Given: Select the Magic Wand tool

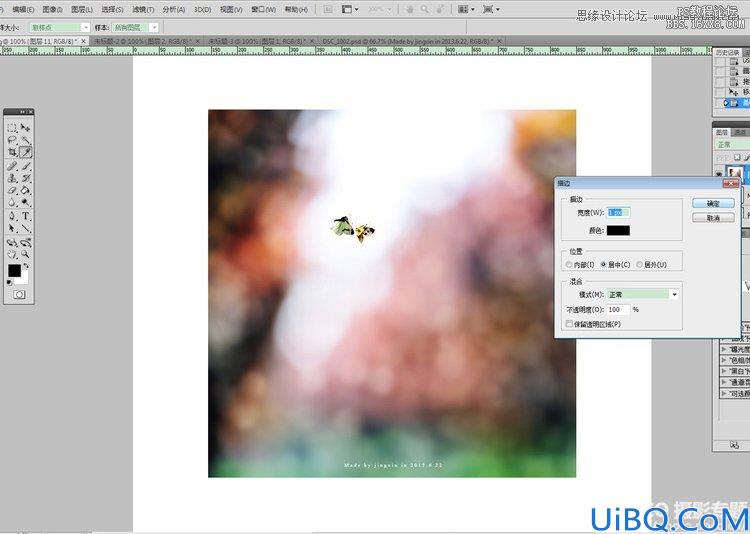Looking at the screenshot, I should [x=25, y=140].
